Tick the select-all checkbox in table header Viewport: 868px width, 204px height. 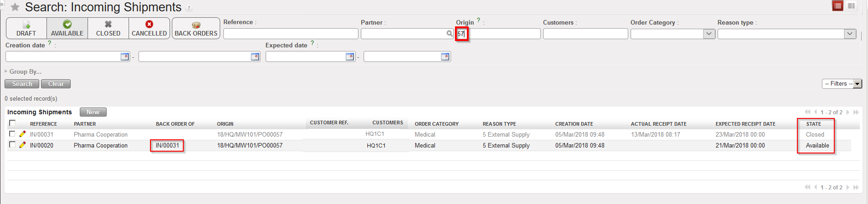pos(12,123)
